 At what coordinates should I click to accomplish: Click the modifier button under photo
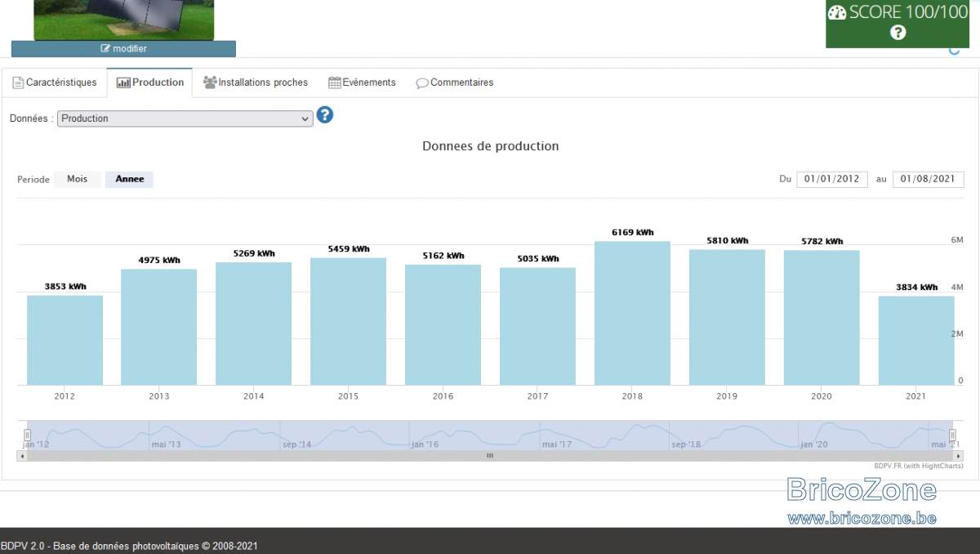coord(123,48)
